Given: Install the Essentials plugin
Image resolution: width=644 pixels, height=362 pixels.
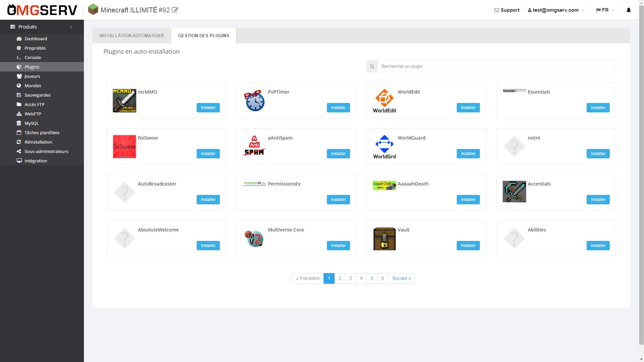Looking at the screenshot, I should [598, 108].
